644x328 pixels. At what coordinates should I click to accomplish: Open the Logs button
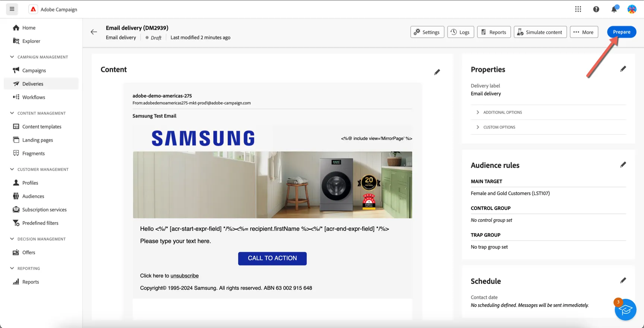pos(460,32)
